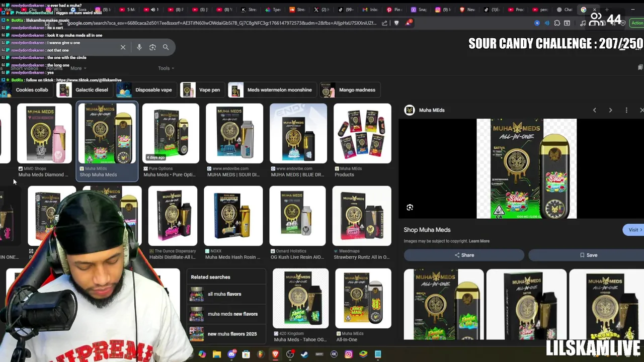Select the Meds watermelon moonshine chip
Screen dimensions: 644x362
point(272,90)
